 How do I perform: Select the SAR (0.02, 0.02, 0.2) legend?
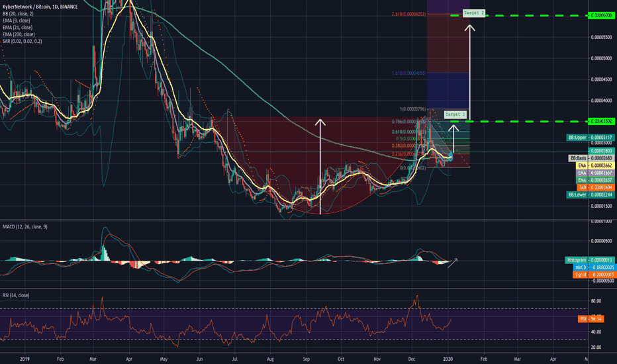click(22, 41)
